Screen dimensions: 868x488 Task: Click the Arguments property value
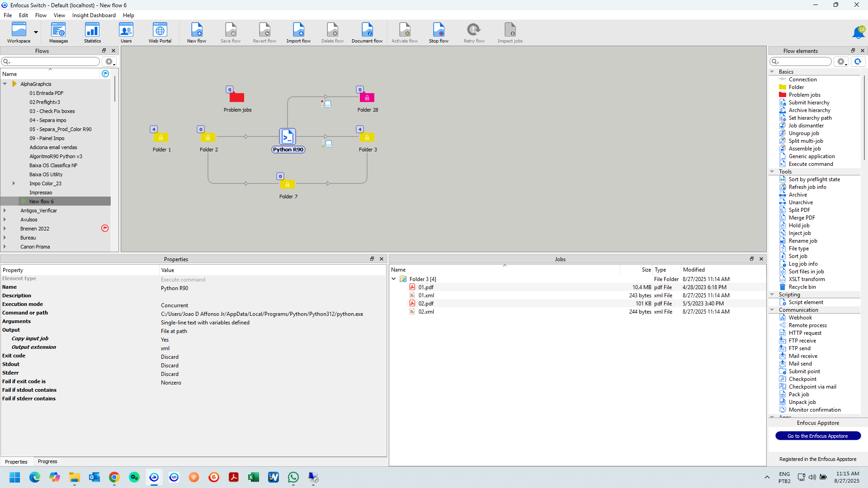coord(205,323)
